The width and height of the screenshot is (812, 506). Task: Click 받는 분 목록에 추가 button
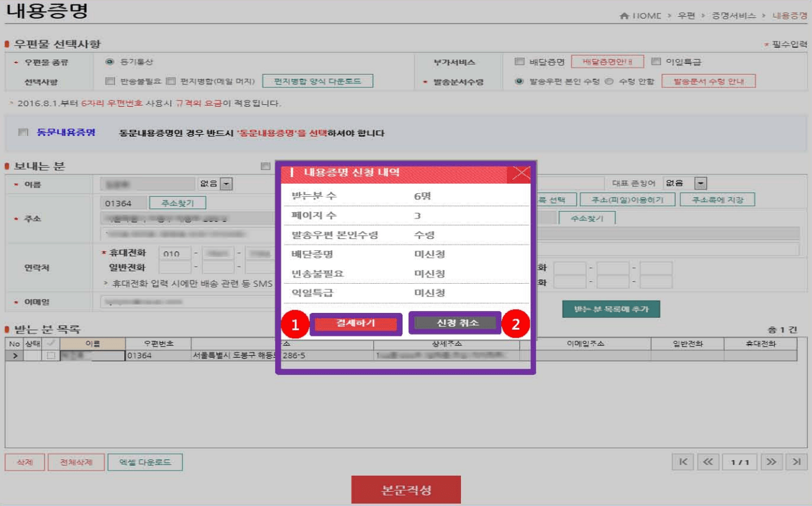click(611, 309)
